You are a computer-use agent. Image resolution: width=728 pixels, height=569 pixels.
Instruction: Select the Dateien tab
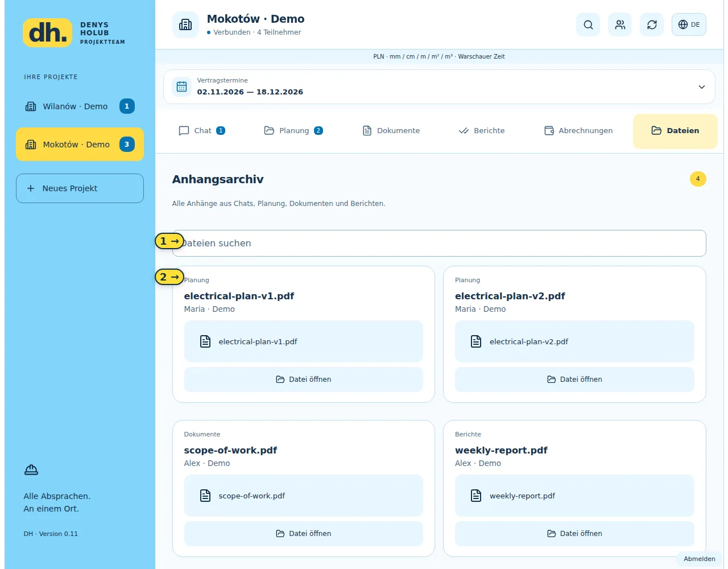675,131
